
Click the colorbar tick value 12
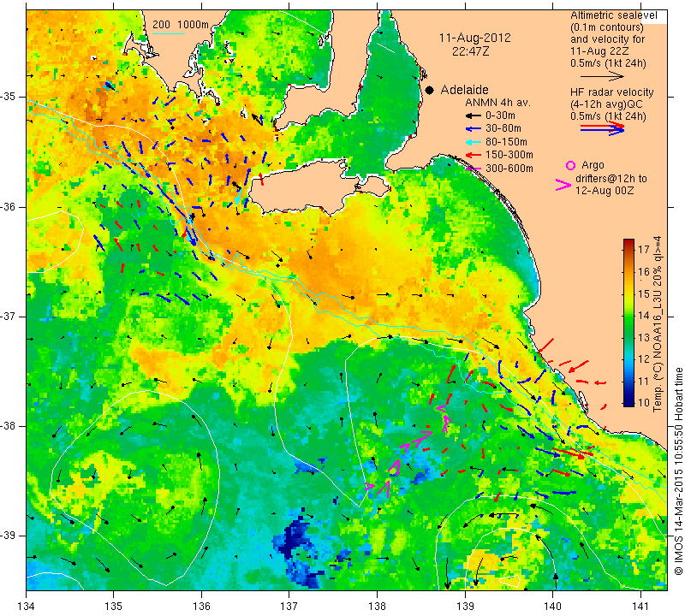(644, 358)
